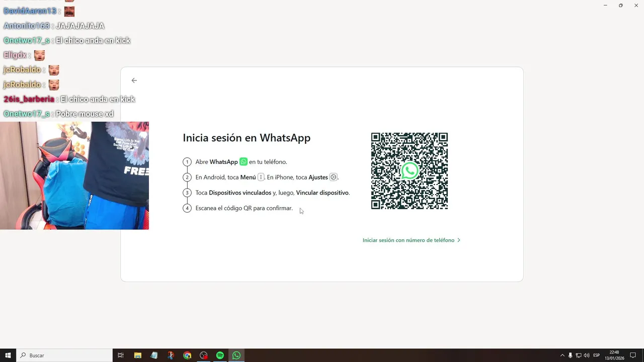Open the Windows Start menu
644x362 pixels.
tap(8, 355)
